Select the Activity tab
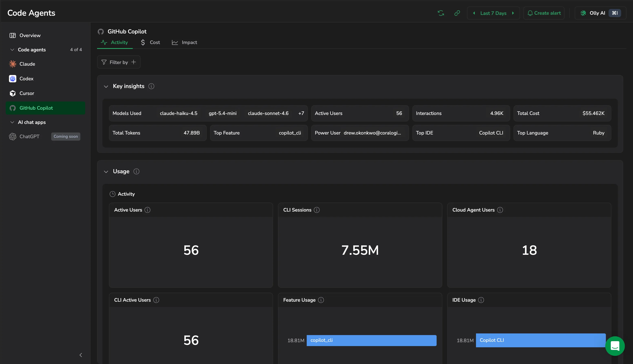Viewport: 633px width, 364px height. click(115, 43)
